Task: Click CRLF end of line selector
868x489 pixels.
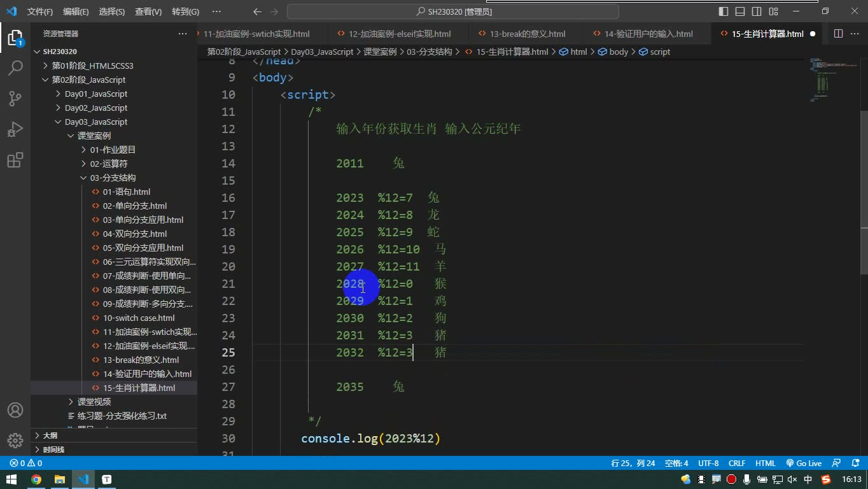Action: (x=737, y=463)
